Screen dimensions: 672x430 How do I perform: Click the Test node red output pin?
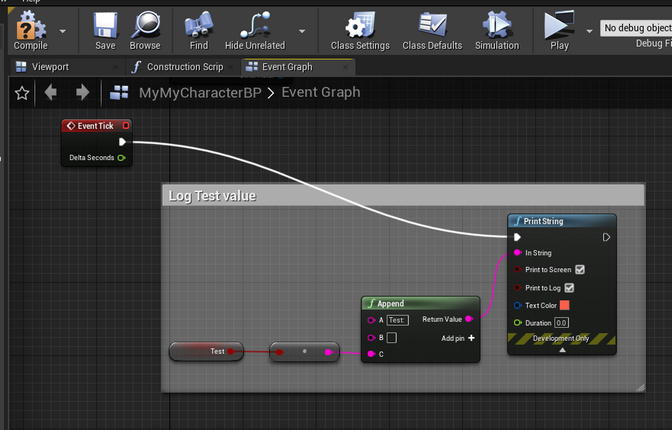[x=231, y=352]
